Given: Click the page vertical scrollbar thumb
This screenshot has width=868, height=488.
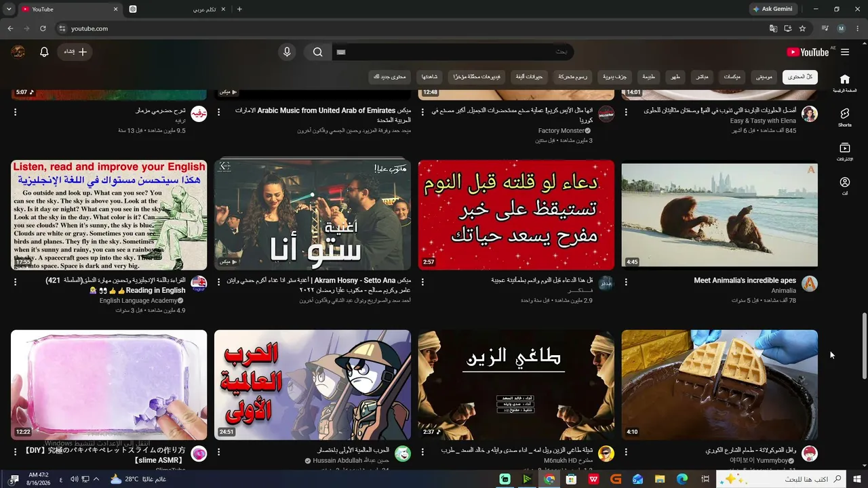Looking at the screenshot, I should 864,346.
